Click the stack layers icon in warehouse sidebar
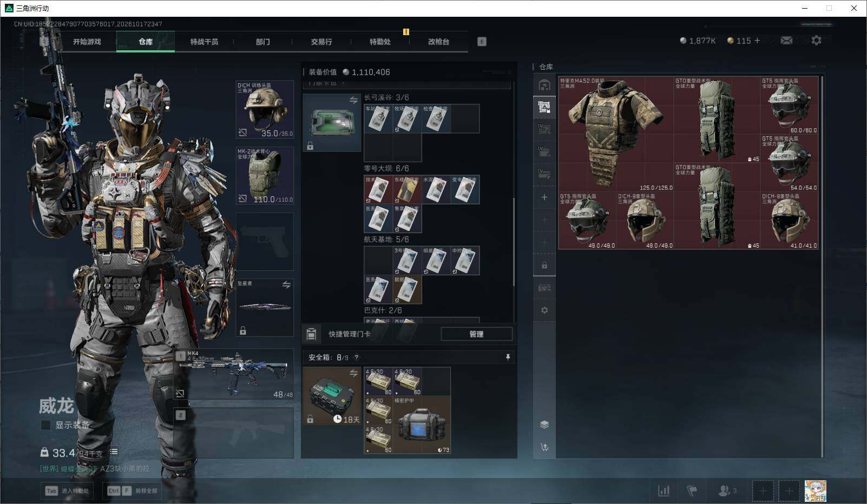This screenshot has height=504, width=867. click(x=544, y=425)
